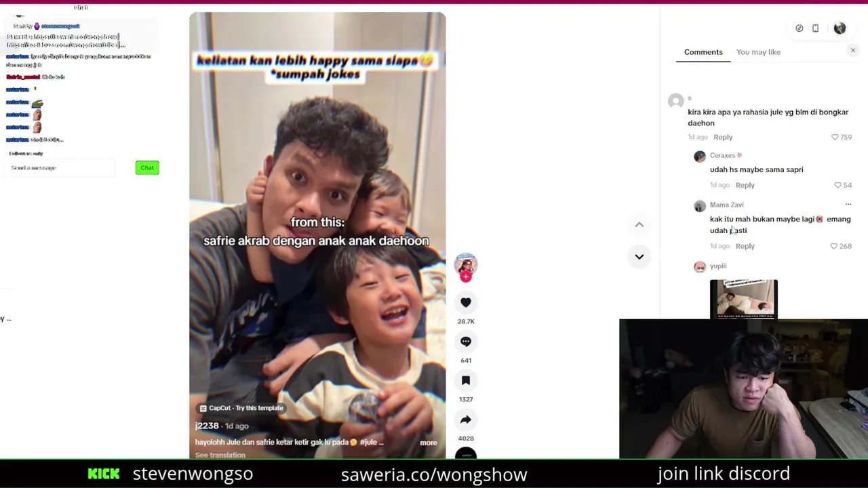Click the streamer webcam overlay

point(743,389)
